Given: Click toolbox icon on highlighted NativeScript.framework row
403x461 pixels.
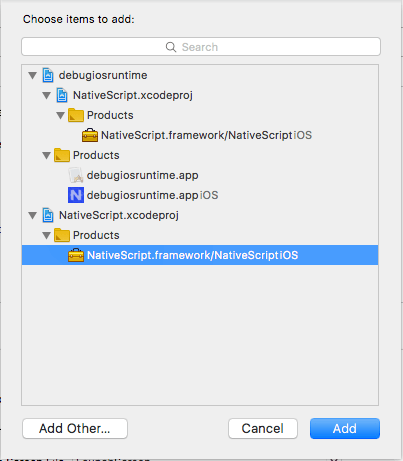Looking at the screenshot, I should click(76, 255).
